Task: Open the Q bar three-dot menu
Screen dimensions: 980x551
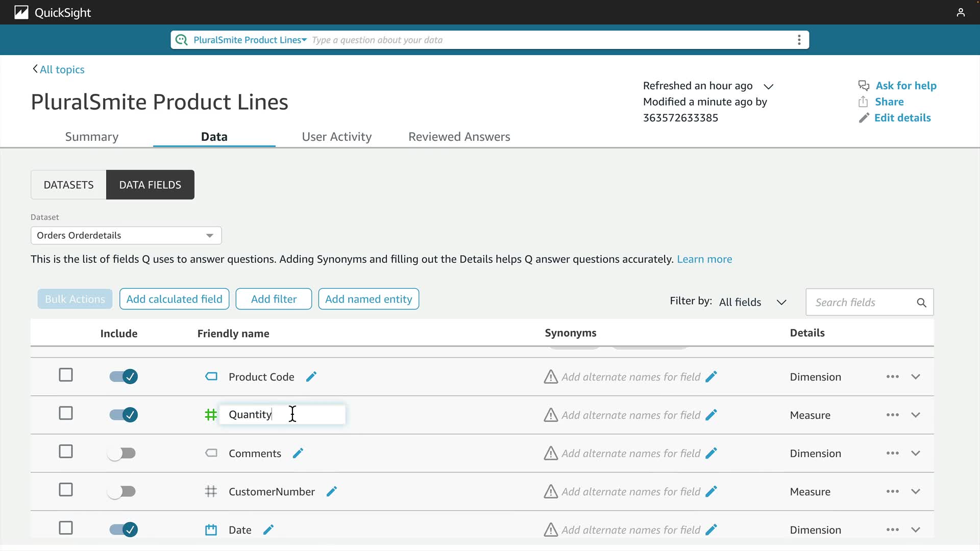Action: (x=799, y=40)
